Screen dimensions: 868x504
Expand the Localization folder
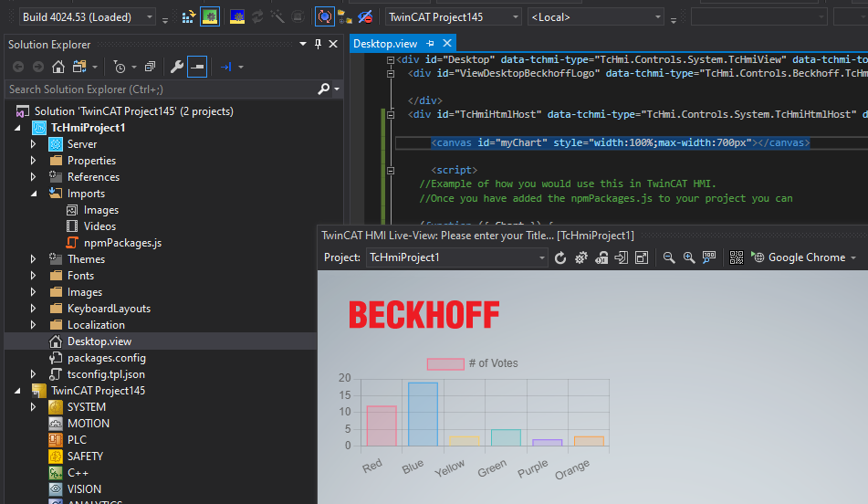34,325
